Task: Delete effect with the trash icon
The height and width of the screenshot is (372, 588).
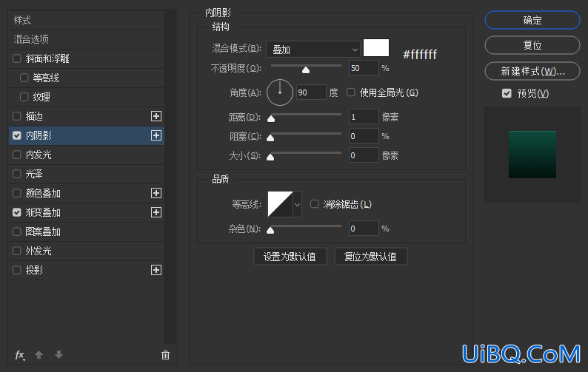Action: (x=165, y=355)
